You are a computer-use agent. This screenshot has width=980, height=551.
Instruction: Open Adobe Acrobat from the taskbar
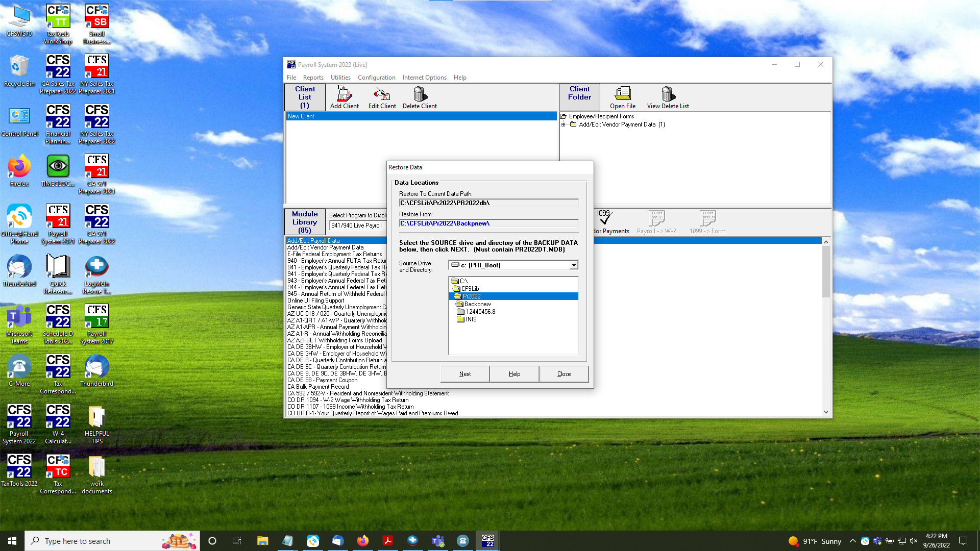point(388,541)
